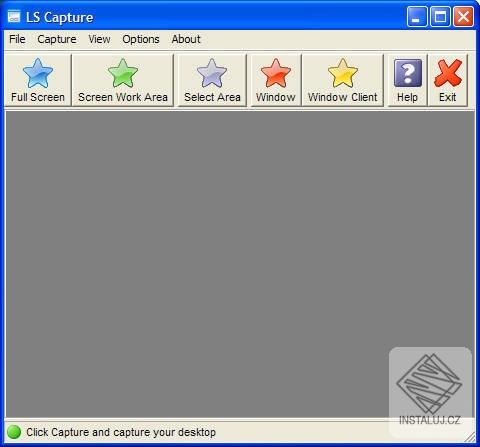Screen dimensions: 480x447
Task: Capture a Window using the red star
Action: (x=276, y=80)
